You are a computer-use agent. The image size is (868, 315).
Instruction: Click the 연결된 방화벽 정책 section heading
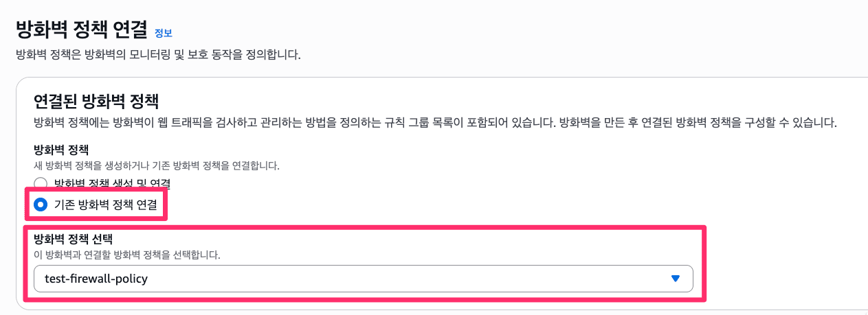(96, 102)
